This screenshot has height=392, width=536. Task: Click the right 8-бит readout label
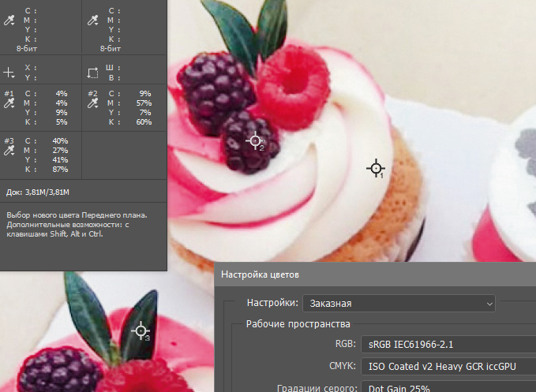[111, 49]
